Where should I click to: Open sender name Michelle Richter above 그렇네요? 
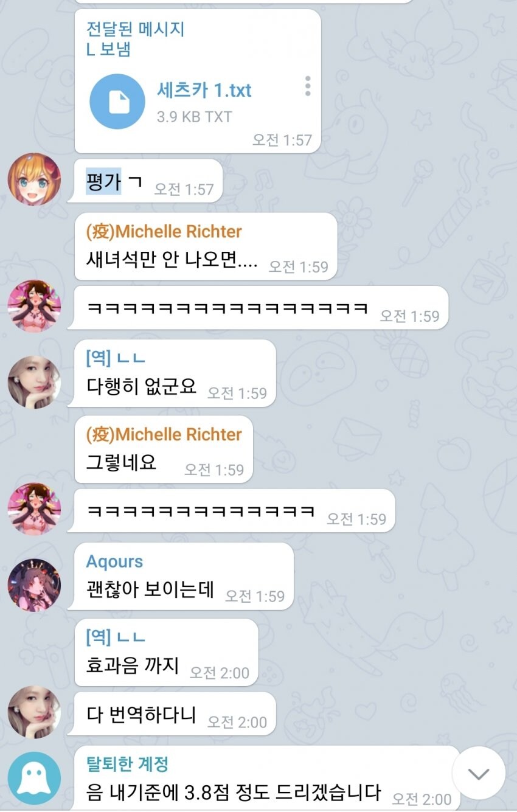164,434
